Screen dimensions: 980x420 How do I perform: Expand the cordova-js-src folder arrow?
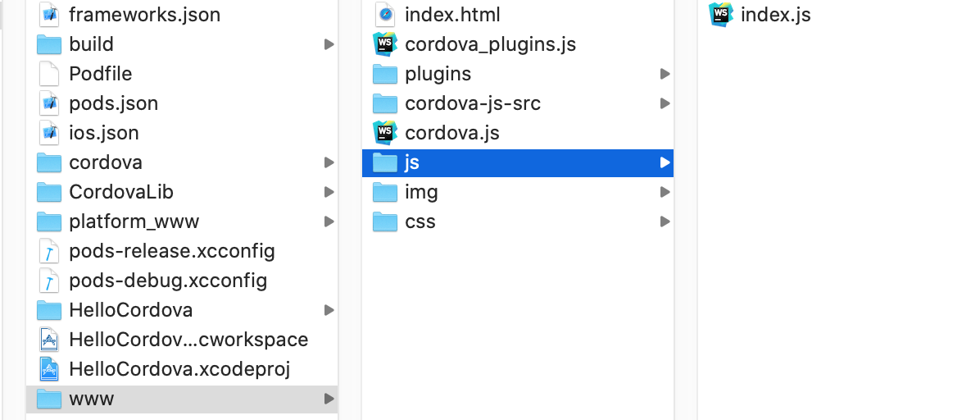pyautogui.click(x=665, y=103)
